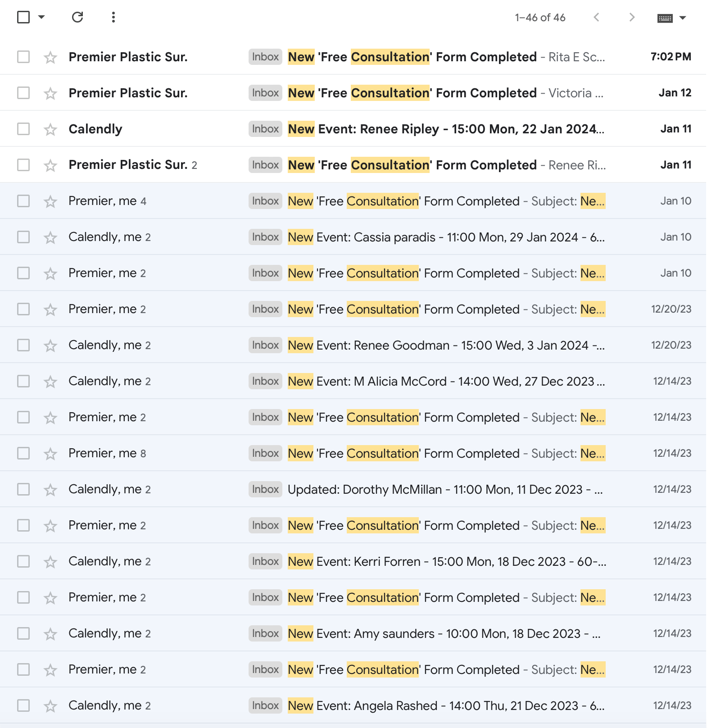This screenshot has height=728, width=707.
Task: Star the Kerri Forren event email
Action: [x=50, y=562]
